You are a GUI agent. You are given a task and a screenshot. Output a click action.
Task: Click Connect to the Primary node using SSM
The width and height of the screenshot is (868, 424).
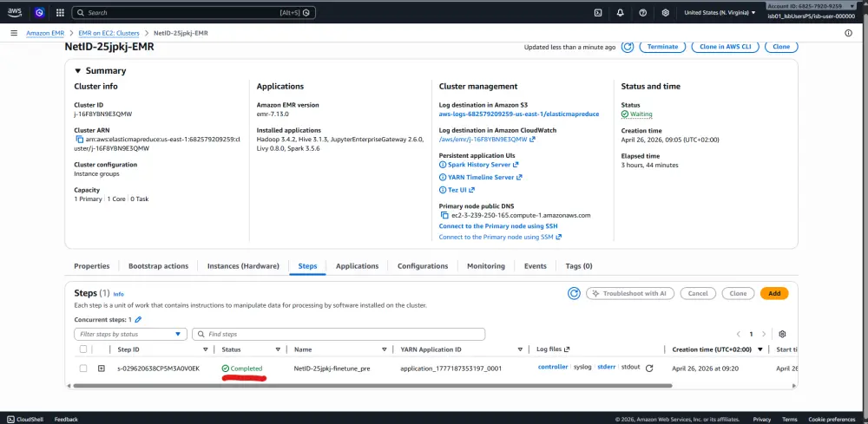coord(501,238)
